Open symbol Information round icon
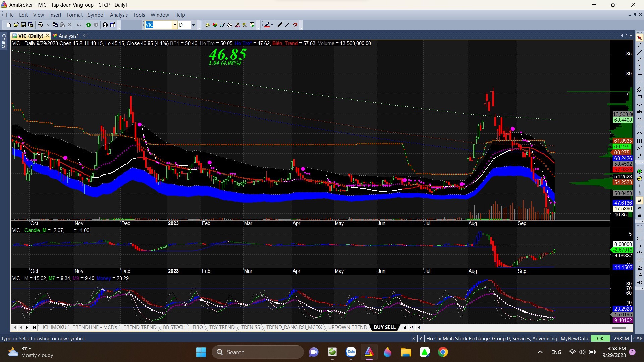This screenshot has height=362, width=644. [x=105, y=25]
